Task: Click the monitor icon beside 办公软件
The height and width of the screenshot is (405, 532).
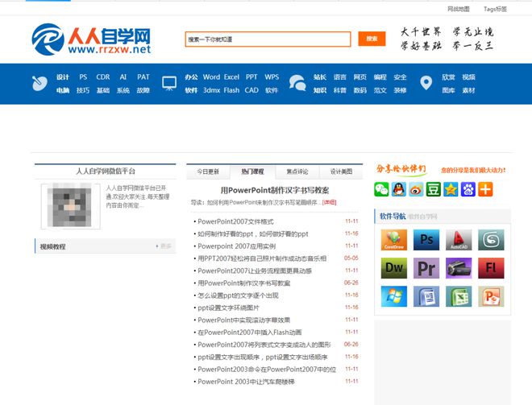Action: point(169,84)
